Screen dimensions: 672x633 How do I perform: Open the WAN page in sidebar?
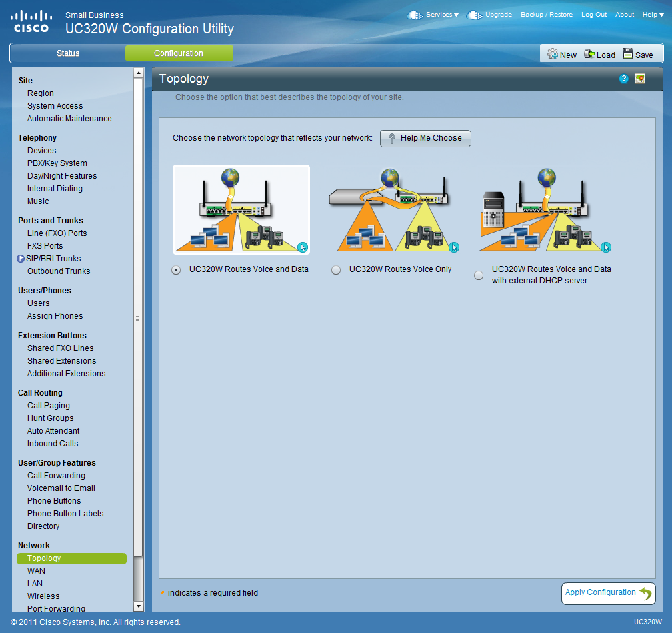[36, 571]
